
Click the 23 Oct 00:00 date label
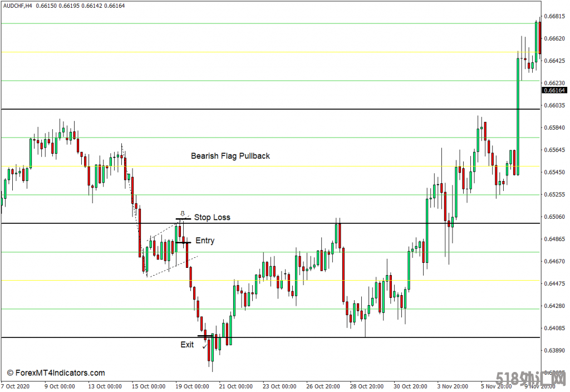(279, 386)
